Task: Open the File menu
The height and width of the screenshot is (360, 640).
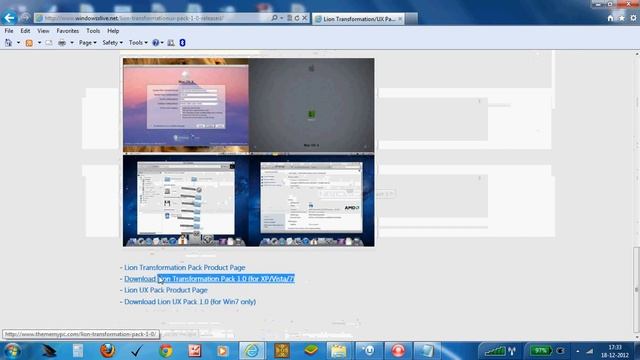Action: [x=9, y=31]
